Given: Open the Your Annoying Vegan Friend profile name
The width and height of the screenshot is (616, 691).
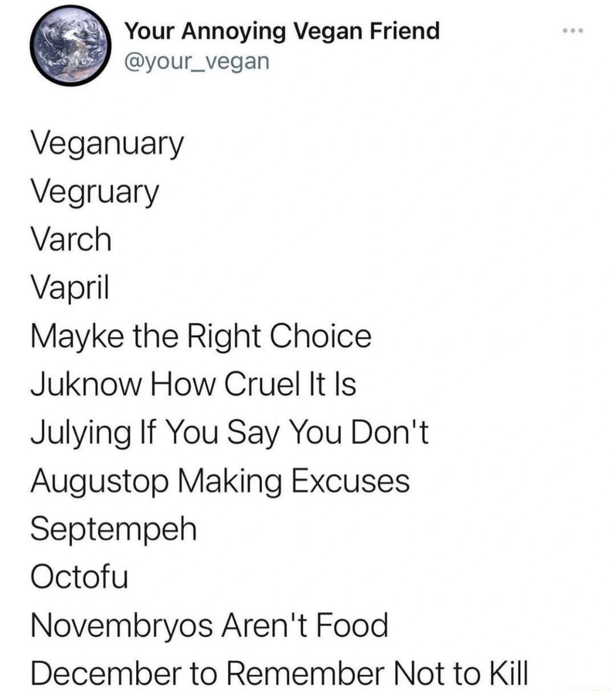Looking at the screenshot, I should click(x=282, y=31).
